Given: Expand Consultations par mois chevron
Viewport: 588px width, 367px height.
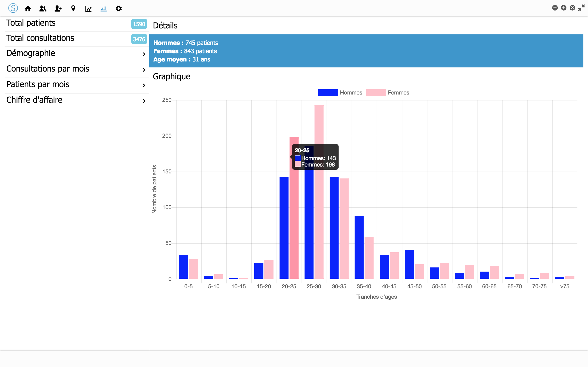Looking at the screenshot, I should click(x=144, y=70).
